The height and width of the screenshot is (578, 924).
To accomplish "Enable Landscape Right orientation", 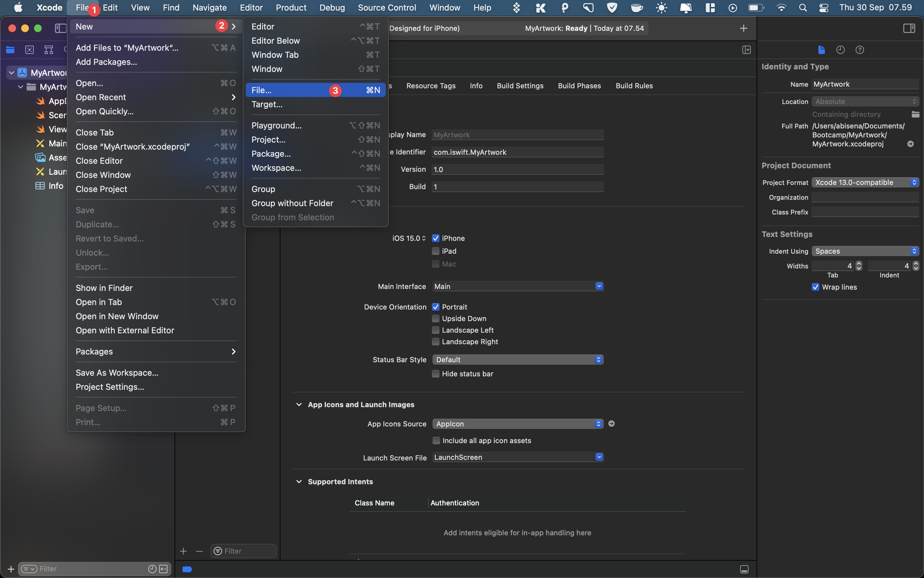I will (x=436, y=341).
